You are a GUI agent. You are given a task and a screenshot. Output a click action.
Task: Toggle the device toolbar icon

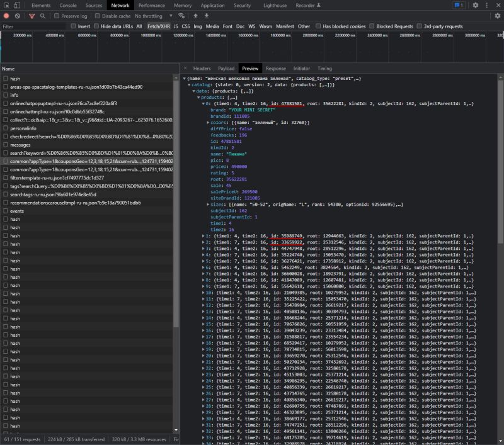(17, 5)
